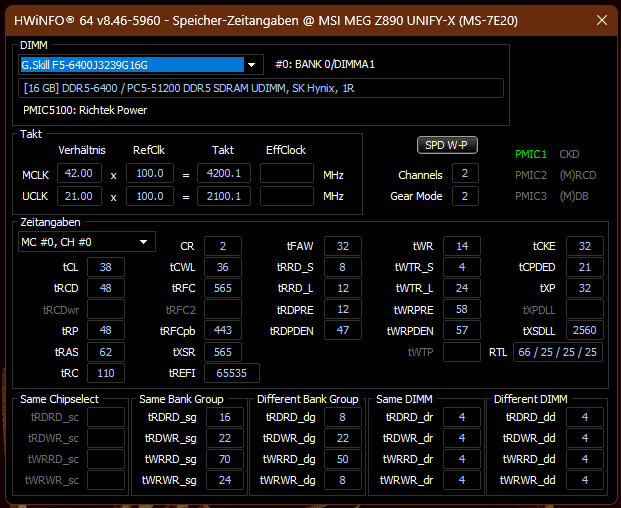The width and height of the screenshot is (621, 508).
Task: Click the tWRRD_sg value field showing 70
Action: point(225,459)
